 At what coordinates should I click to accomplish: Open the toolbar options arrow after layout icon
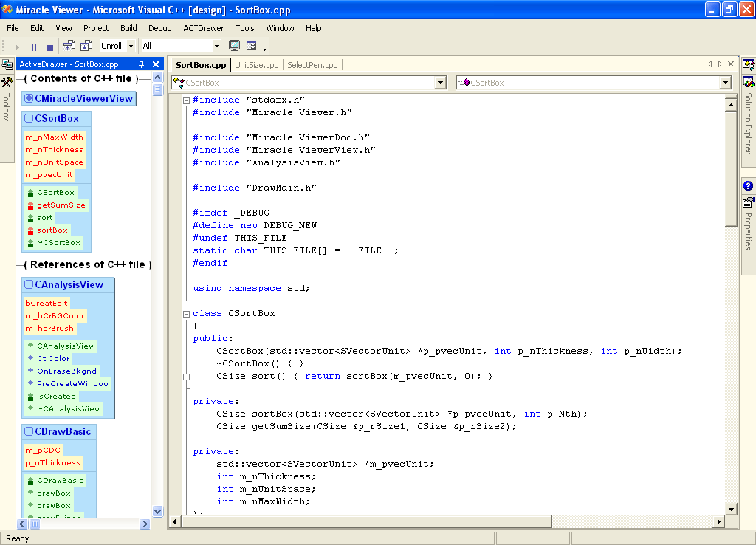265,49
